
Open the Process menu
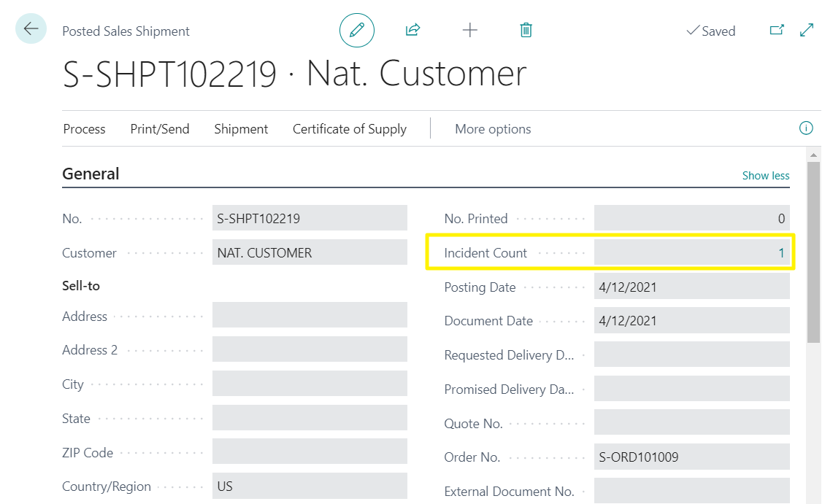pyautogui.click(x=84, y=129)
